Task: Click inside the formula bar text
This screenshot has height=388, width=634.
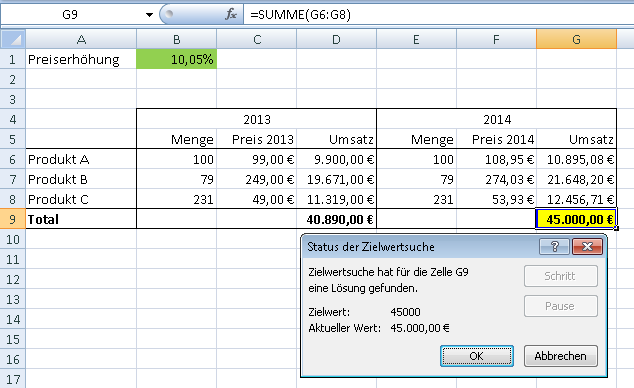Action: tap(437, 15)
